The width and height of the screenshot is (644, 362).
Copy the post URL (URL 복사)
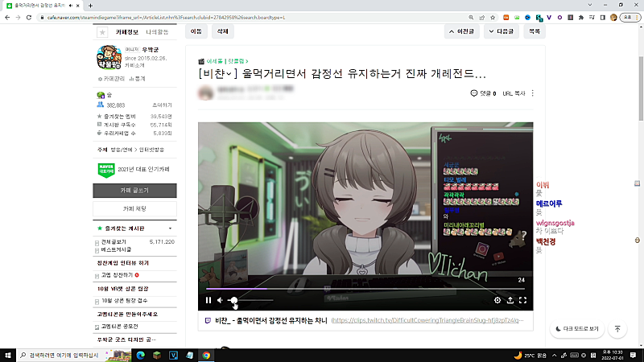[514, 93]
